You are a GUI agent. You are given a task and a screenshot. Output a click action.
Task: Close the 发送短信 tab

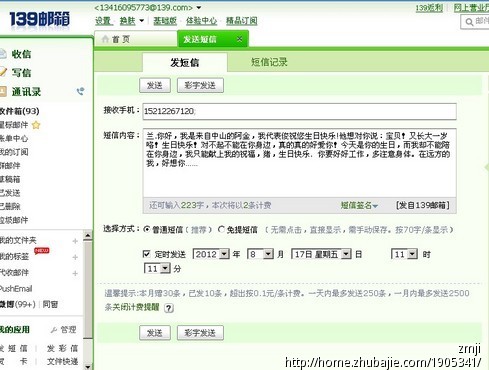[x=239, y=39]
